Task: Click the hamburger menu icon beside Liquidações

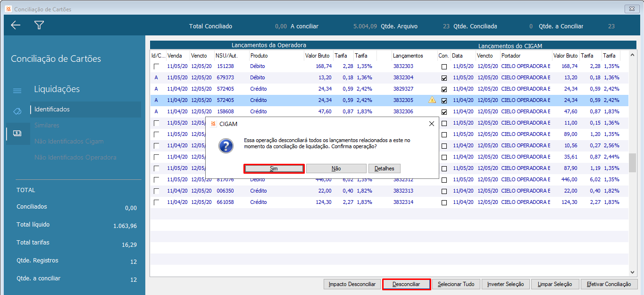Action: click(x=17, y=91)
